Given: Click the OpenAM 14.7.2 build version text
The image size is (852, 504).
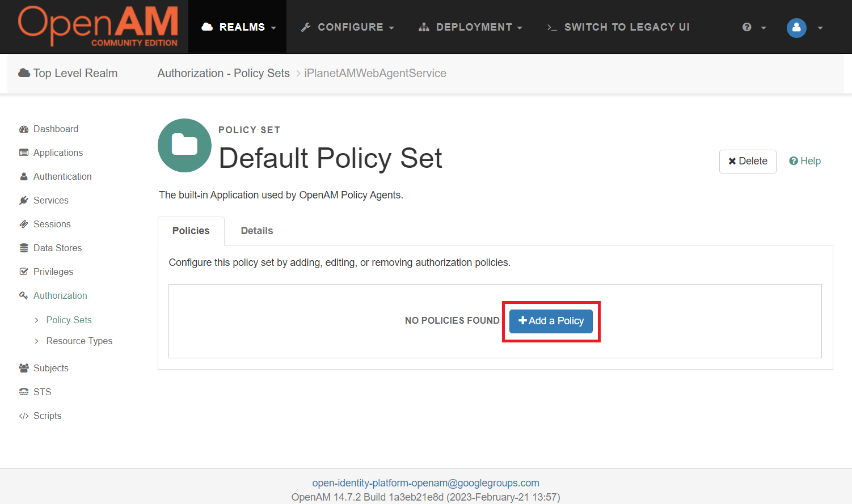Looking at the screenshot, I should pyautogui.click(x=425, y=497).
